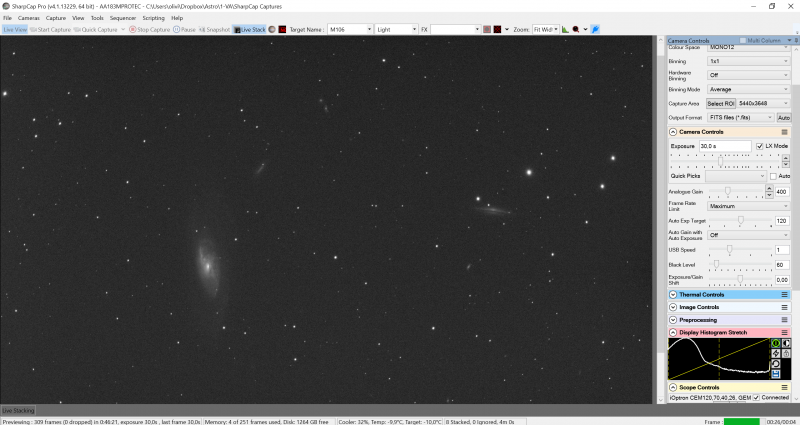Open the Quick Capture dropdown arrow
The image size is (800, 425).
[123, 30]
